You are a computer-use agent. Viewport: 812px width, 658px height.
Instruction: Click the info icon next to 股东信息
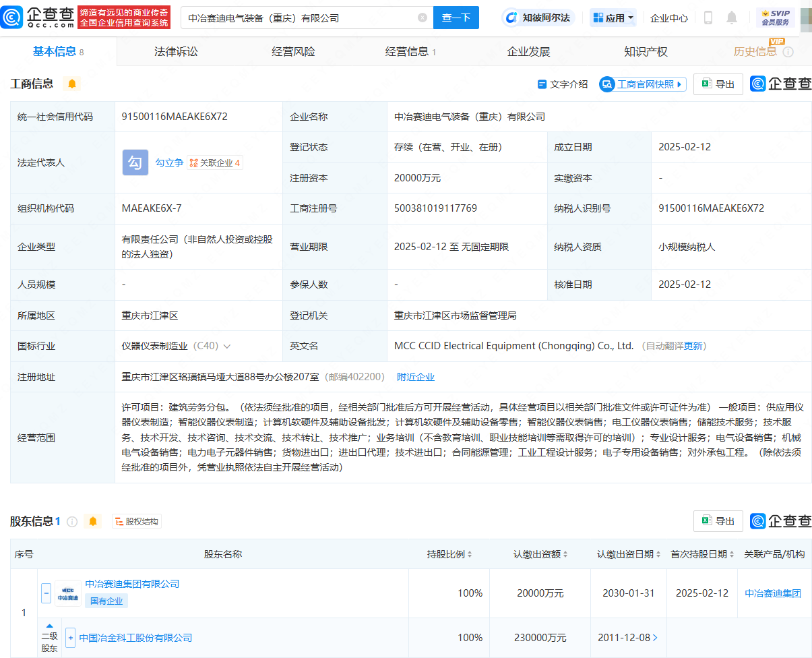coord(72,521)
